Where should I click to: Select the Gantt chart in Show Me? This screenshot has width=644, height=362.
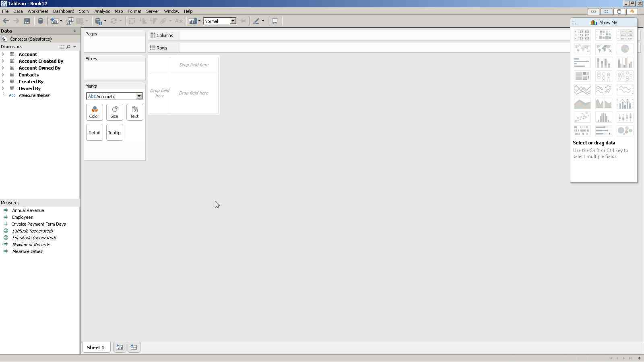(582, 131)
